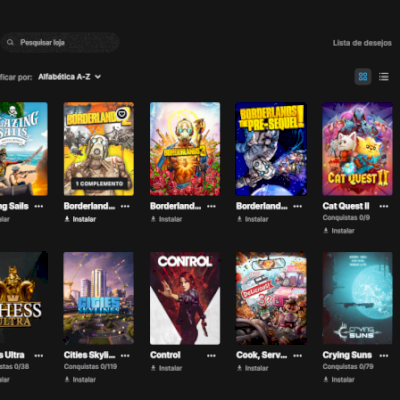Click the Cities Skyli... title text
400x400 pixels.
coord(89,355)
